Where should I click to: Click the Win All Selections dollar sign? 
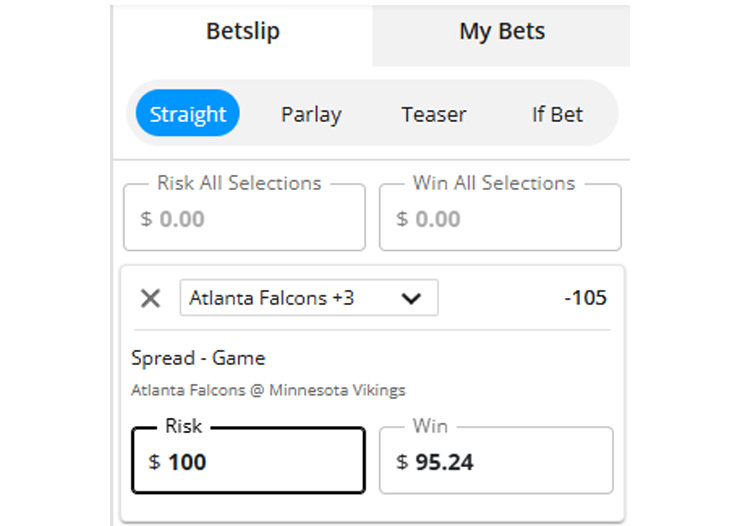coord(402,219)
